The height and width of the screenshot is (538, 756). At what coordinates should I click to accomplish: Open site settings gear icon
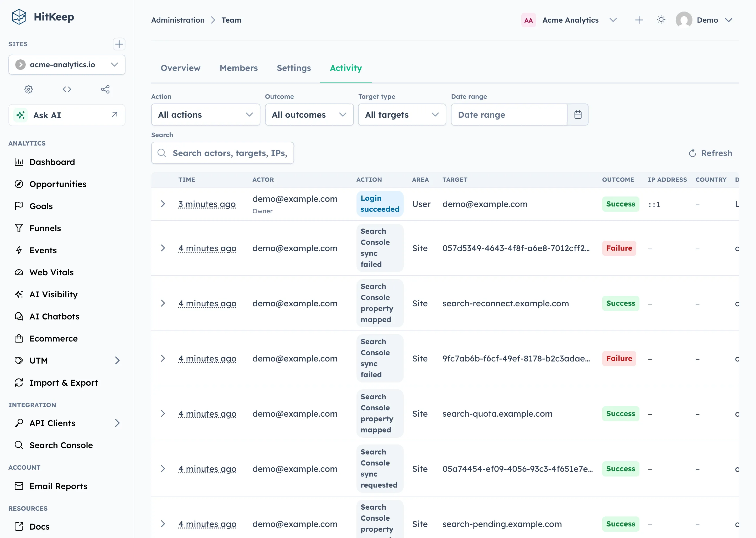[x=29, y=89]
